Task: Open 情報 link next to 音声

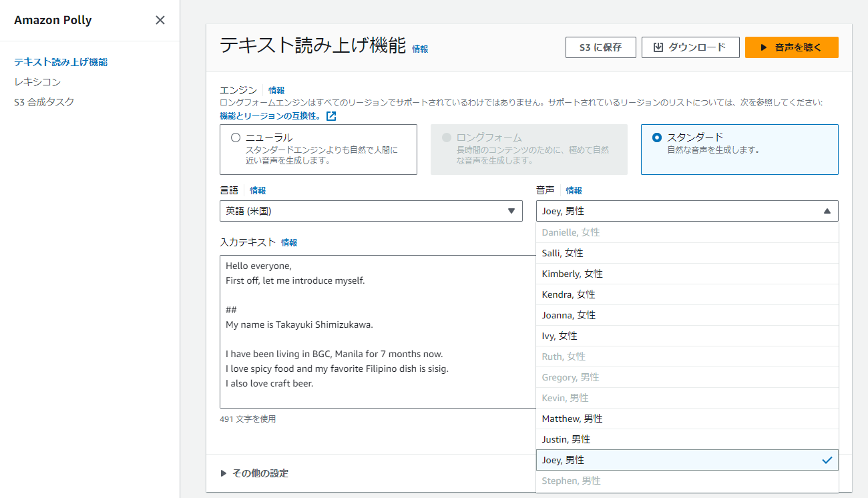Action: [x=574, y=190]
